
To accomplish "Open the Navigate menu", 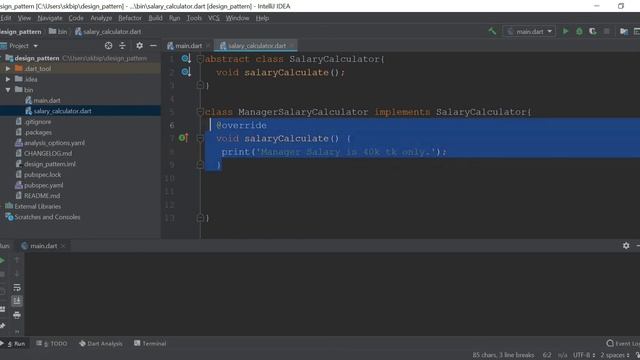I will click(x=50, y=18).
